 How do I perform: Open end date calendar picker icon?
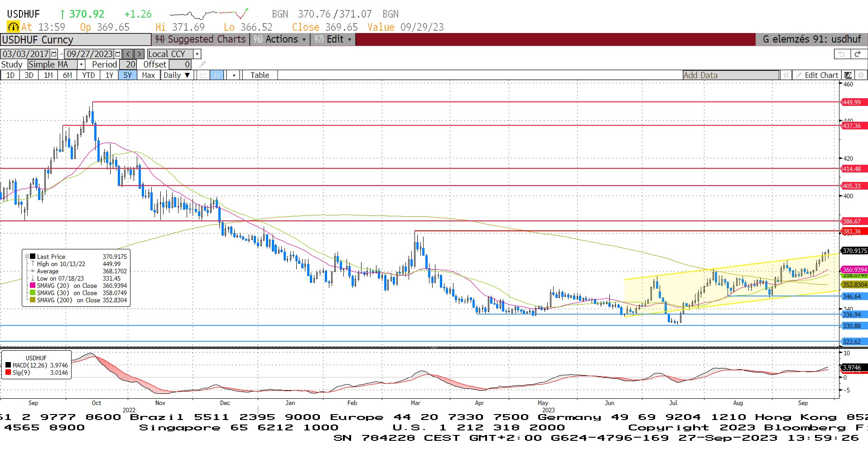coord(118,54)
